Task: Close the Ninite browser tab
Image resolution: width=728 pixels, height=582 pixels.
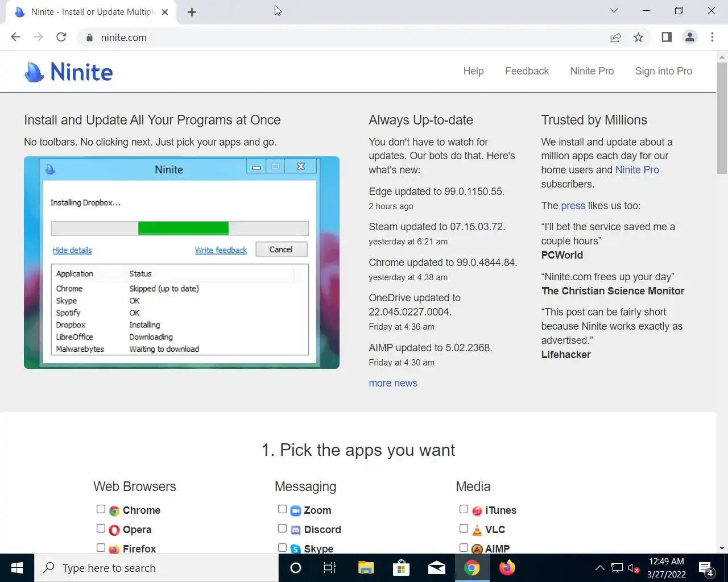Action: click(x=165, y=12)
